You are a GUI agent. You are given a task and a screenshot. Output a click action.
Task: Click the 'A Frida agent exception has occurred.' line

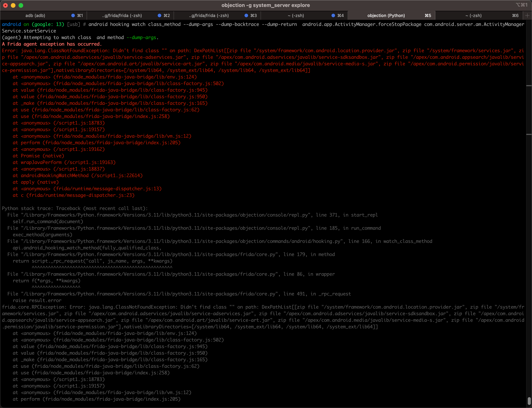click(52, 44)
